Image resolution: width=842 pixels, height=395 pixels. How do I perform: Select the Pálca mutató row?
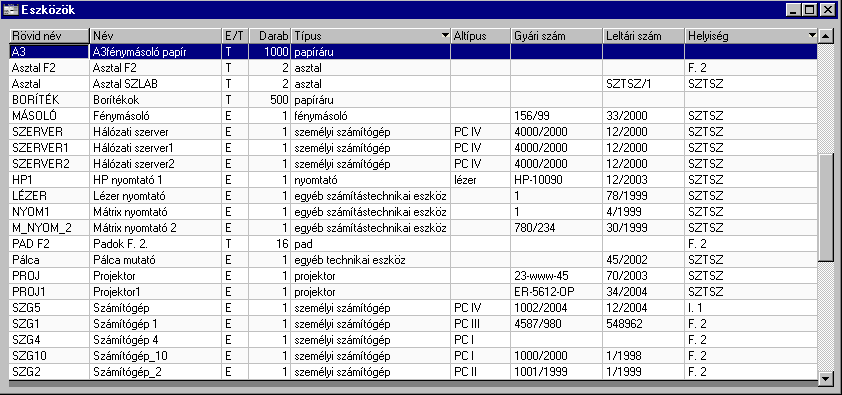[413, 260]
